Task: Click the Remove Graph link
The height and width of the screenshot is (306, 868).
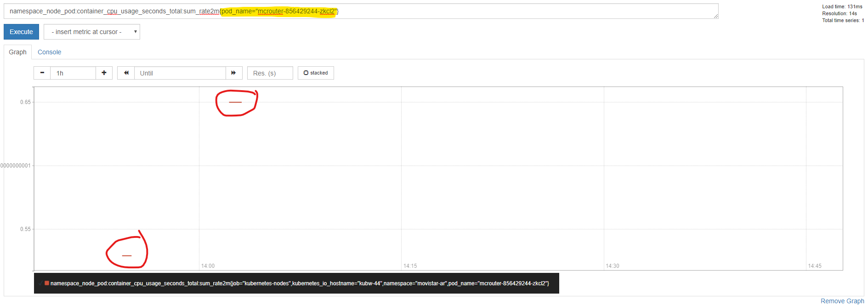Action: click(842, 301)
